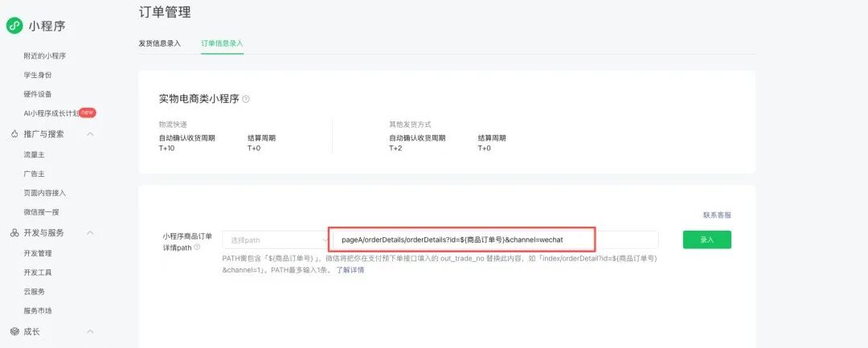Click help icon next to 详情path label

[197, 248]
